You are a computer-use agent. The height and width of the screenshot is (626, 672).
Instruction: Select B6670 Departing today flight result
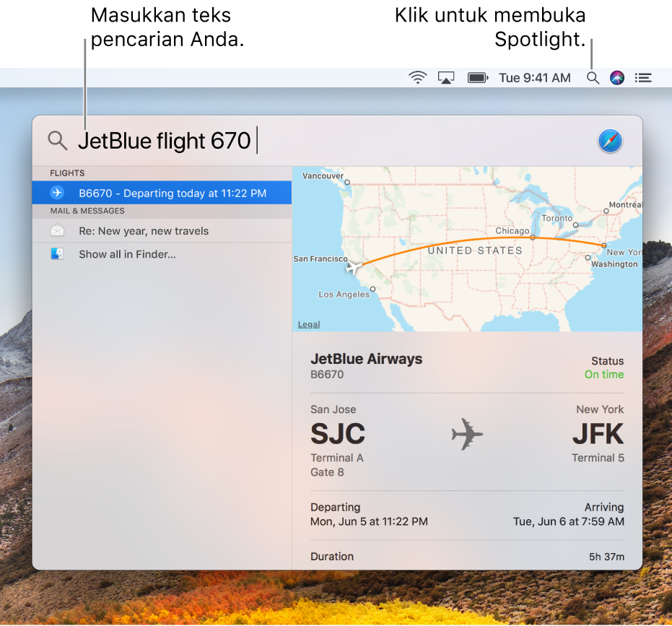tap(162, 193)
